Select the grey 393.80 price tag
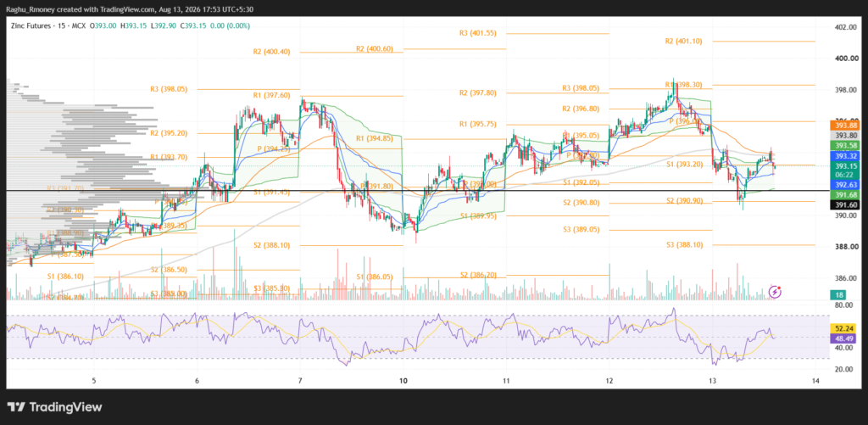 pos(846,135)
